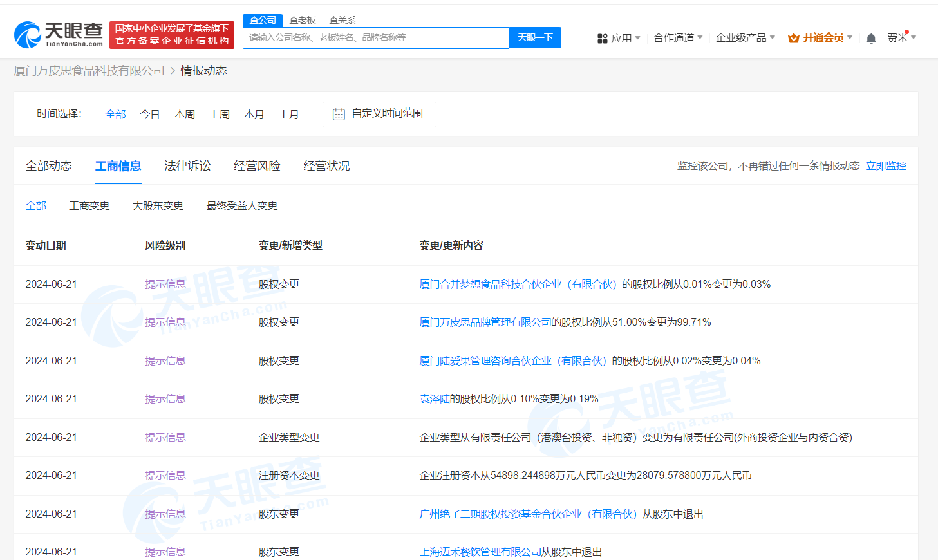
Task: Click the calendar icon for custom range
Action: coord(339,115)
